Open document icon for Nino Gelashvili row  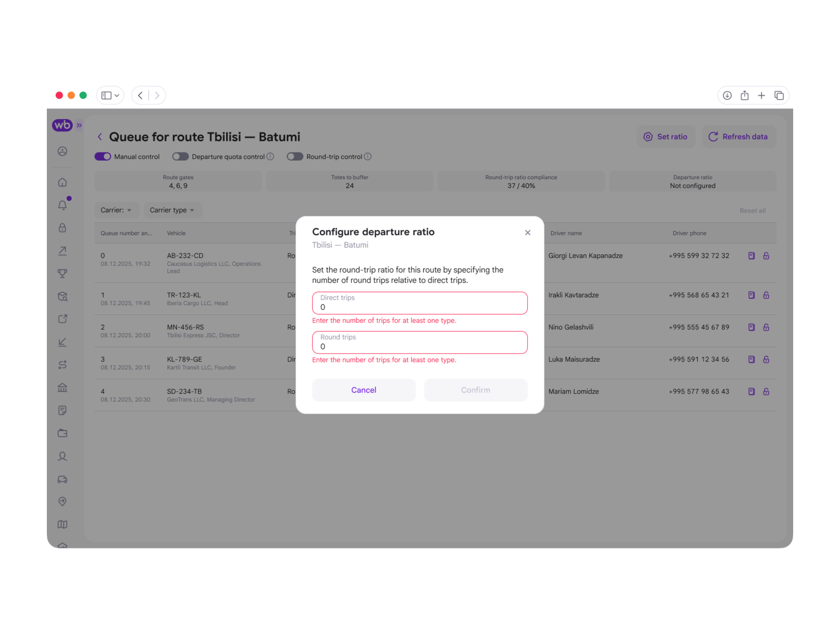point(751,327)
